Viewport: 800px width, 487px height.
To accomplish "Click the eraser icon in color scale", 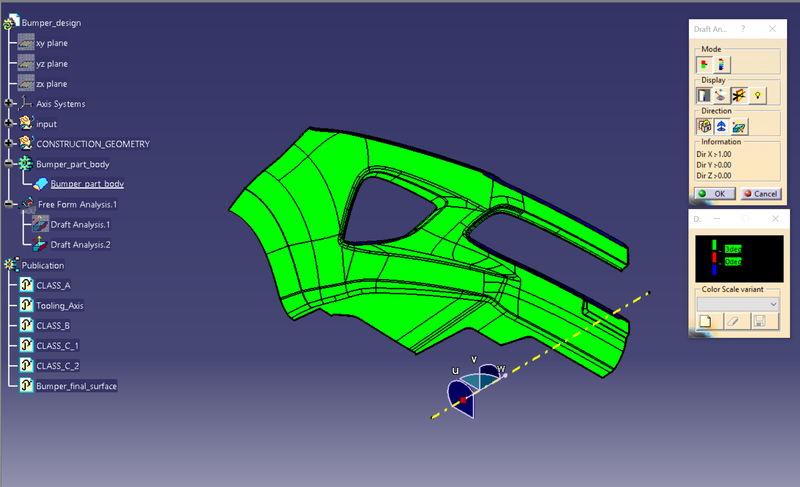I will 731,321.
